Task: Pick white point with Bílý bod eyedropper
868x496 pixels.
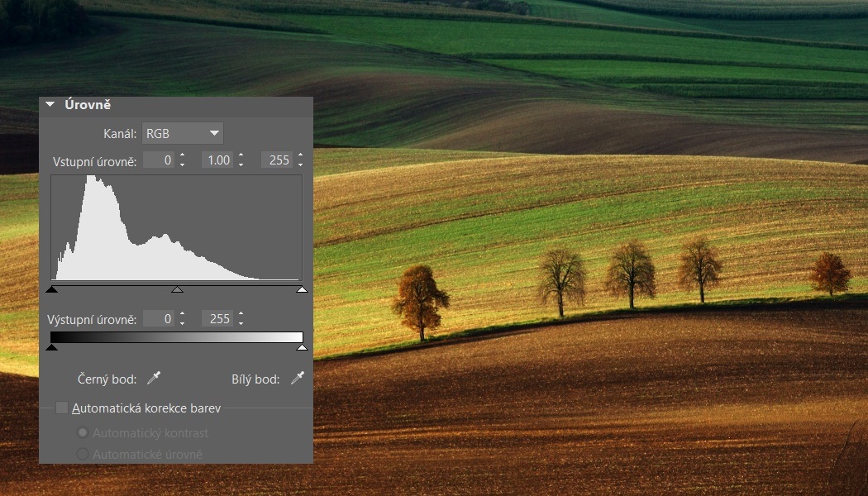Action: pos(298,378)
